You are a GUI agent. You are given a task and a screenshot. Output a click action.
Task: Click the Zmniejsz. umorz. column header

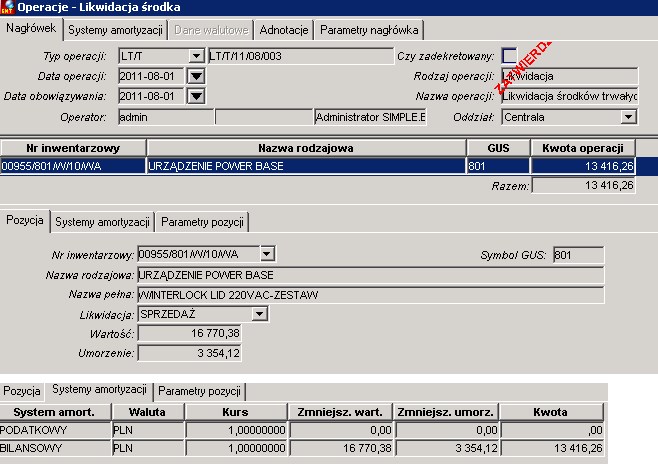446,412
